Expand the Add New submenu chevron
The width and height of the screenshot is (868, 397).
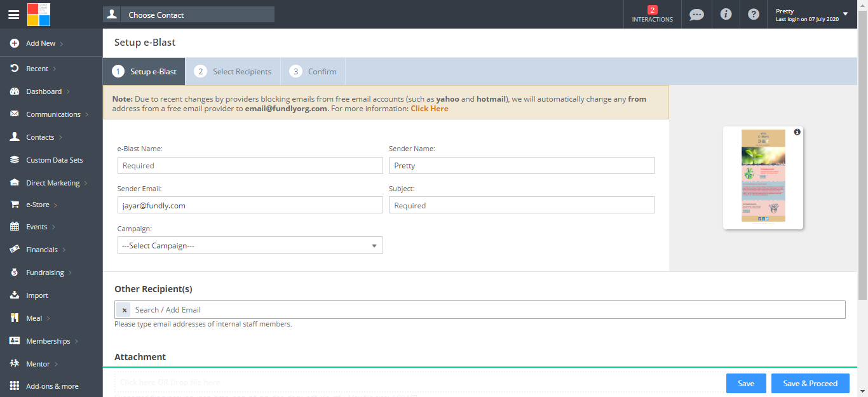(62, 43)
